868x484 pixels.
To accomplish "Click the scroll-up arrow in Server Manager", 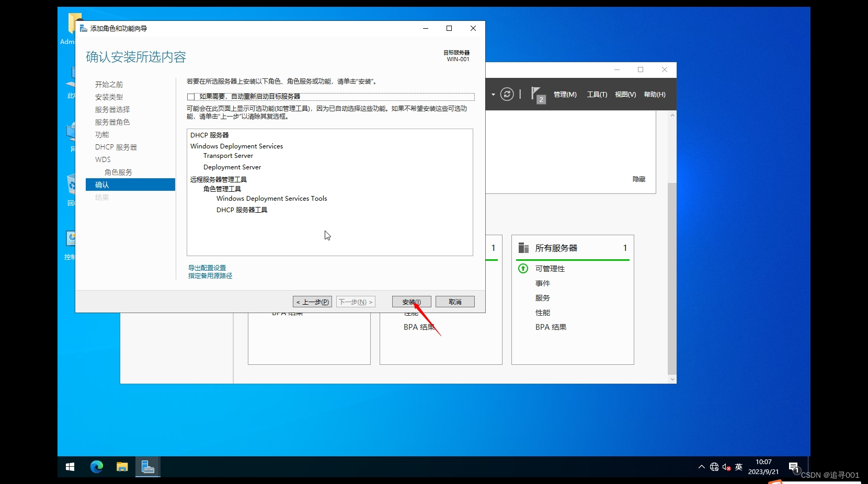I will point(672,115).
